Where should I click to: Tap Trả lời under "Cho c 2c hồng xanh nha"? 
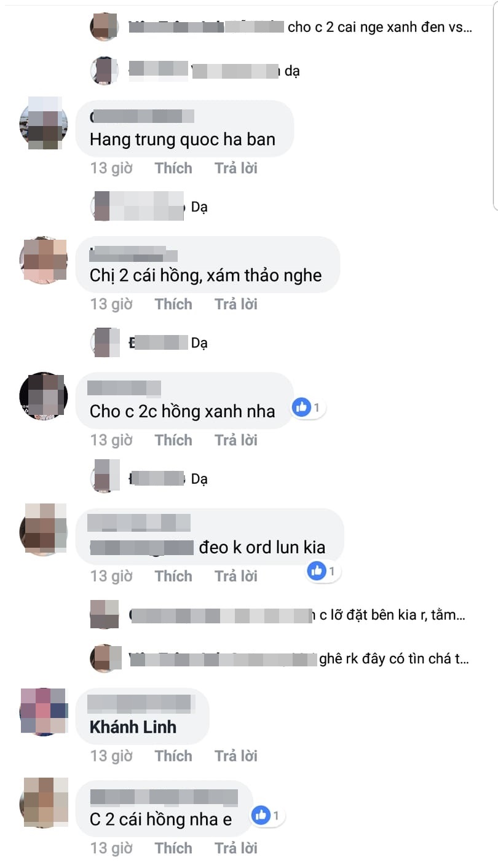point(235,440)
